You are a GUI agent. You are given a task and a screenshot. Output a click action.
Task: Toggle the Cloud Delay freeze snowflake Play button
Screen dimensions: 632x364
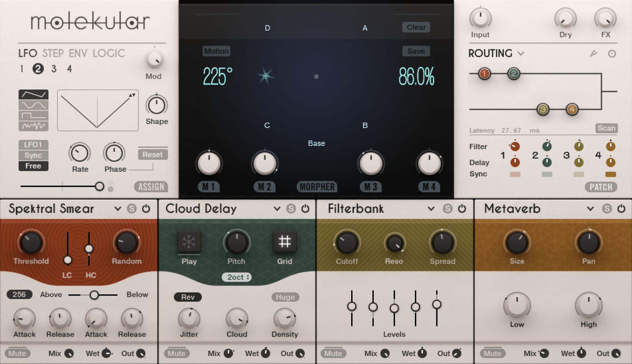pos(189,241)
